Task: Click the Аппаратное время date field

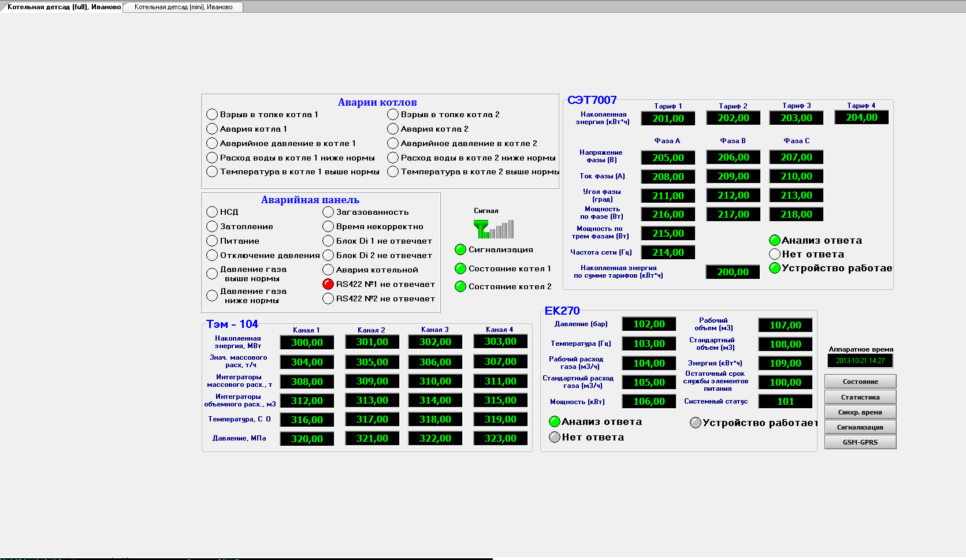Action: pyautogui.click(x=860, y=361)
